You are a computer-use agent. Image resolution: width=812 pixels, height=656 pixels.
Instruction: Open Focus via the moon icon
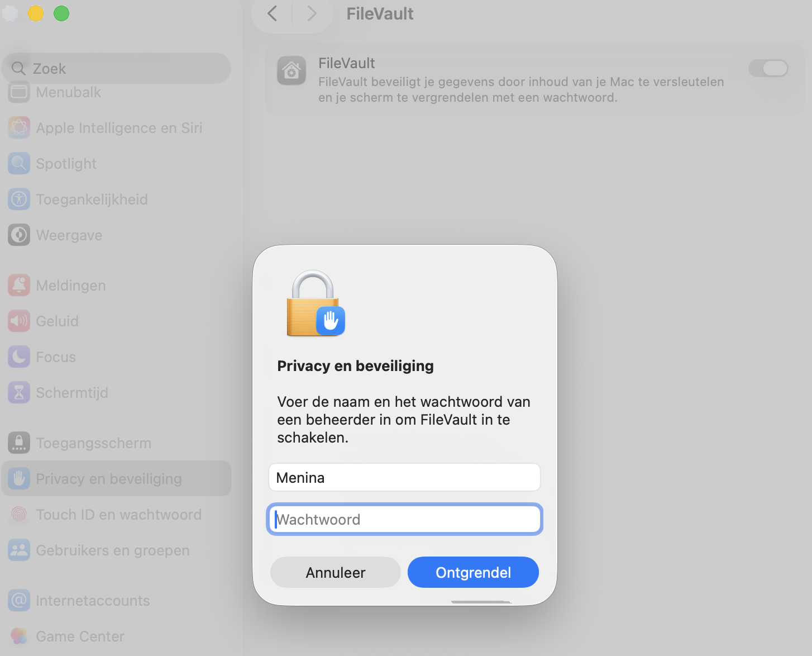coord(19,356)
